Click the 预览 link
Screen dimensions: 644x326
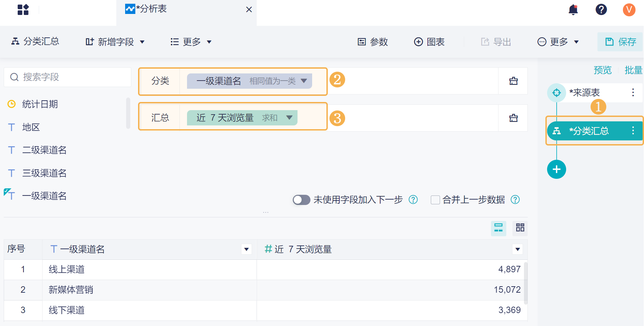point(602,70)
